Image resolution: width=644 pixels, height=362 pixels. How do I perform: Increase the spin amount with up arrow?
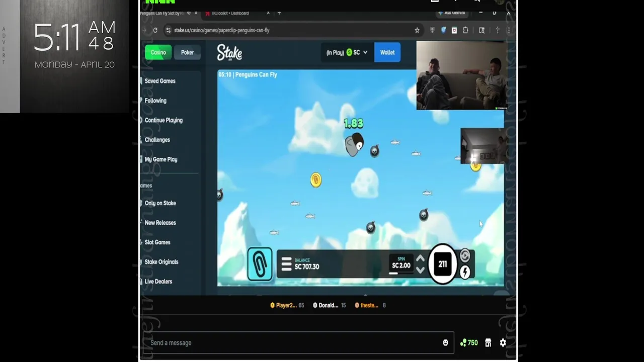click(420, 259)
